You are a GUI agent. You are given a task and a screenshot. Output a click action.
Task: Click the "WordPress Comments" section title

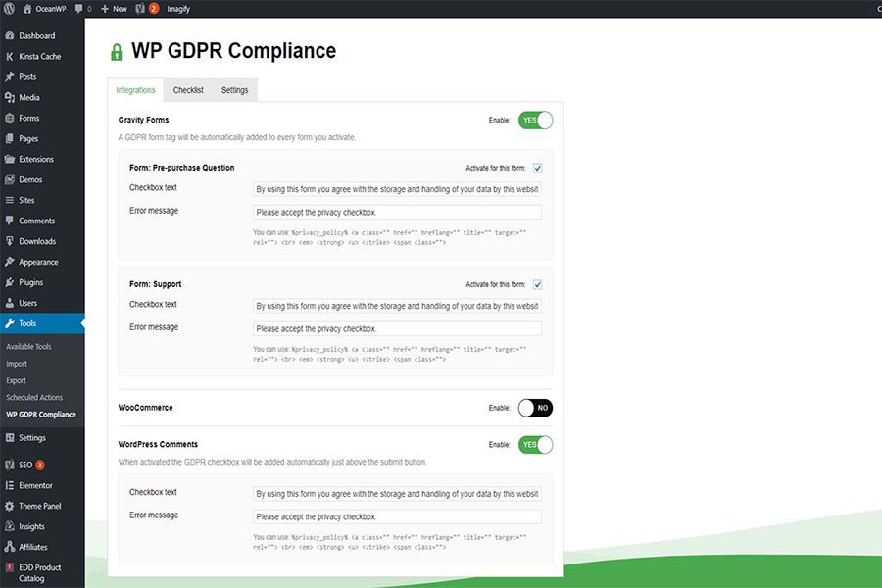coord(158,444)
